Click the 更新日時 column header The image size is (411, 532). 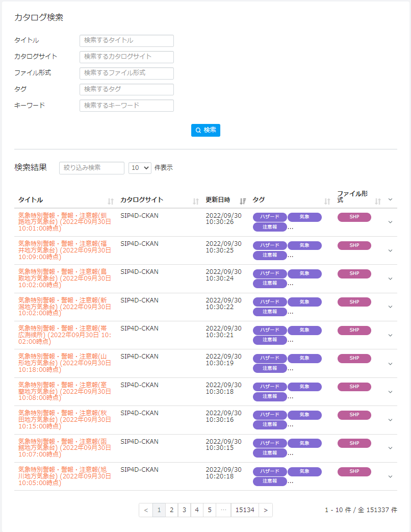(x=218, y=200)
